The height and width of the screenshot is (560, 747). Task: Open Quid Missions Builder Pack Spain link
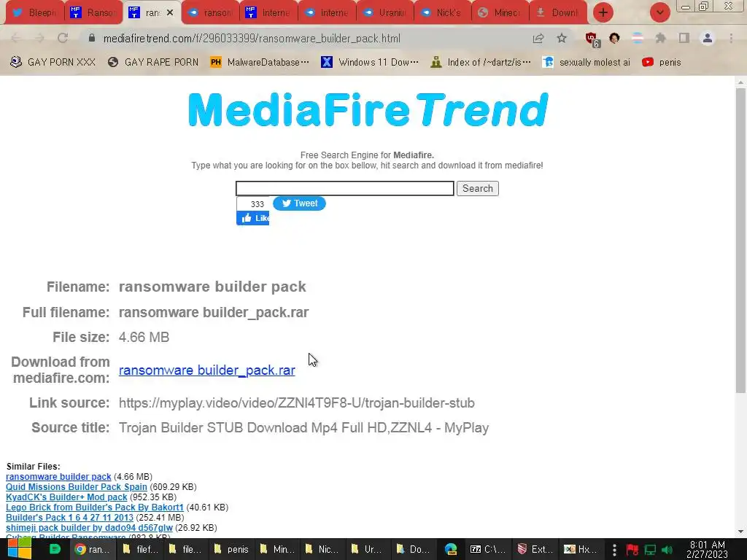coord(76,486)
